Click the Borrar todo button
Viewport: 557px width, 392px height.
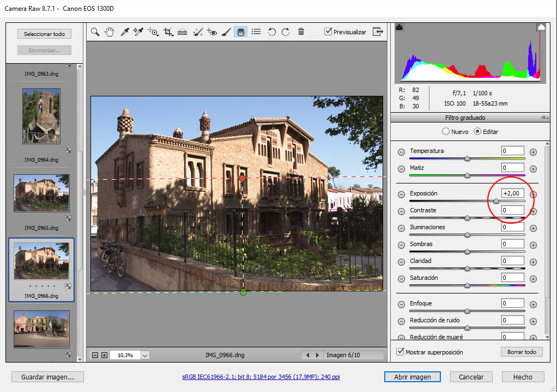pyautogui.click(x=521, y=352)
